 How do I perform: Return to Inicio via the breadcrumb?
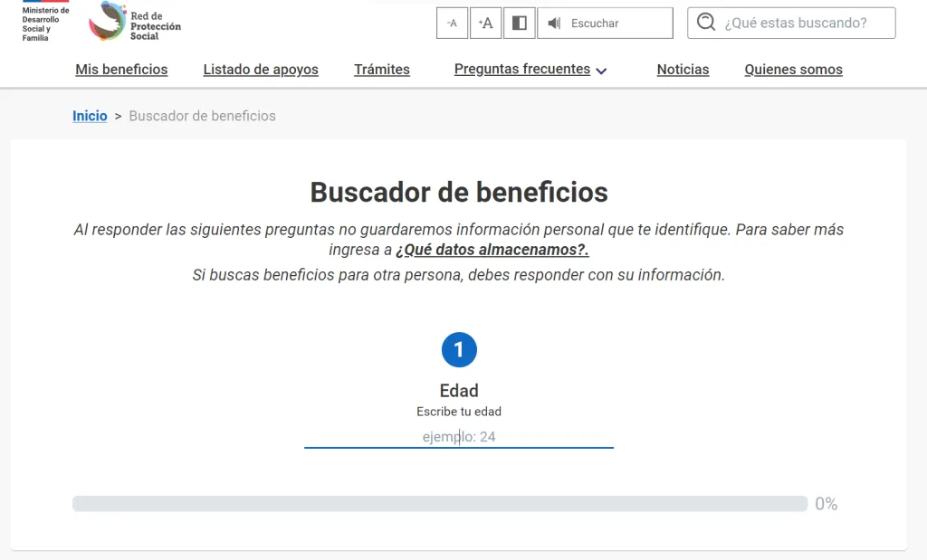[x=89, y=116]
